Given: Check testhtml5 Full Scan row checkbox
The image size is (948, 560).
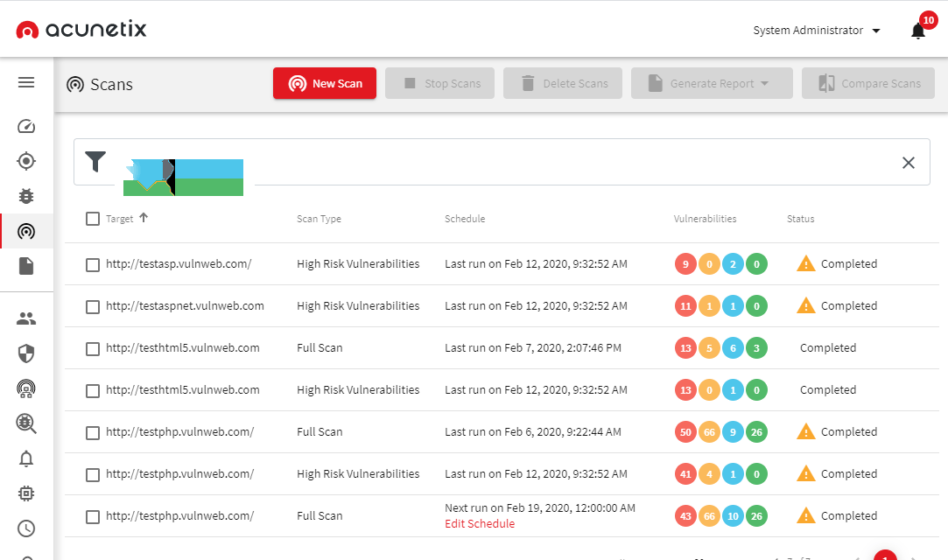Looking at the screenshot, I should pos(93,349).
